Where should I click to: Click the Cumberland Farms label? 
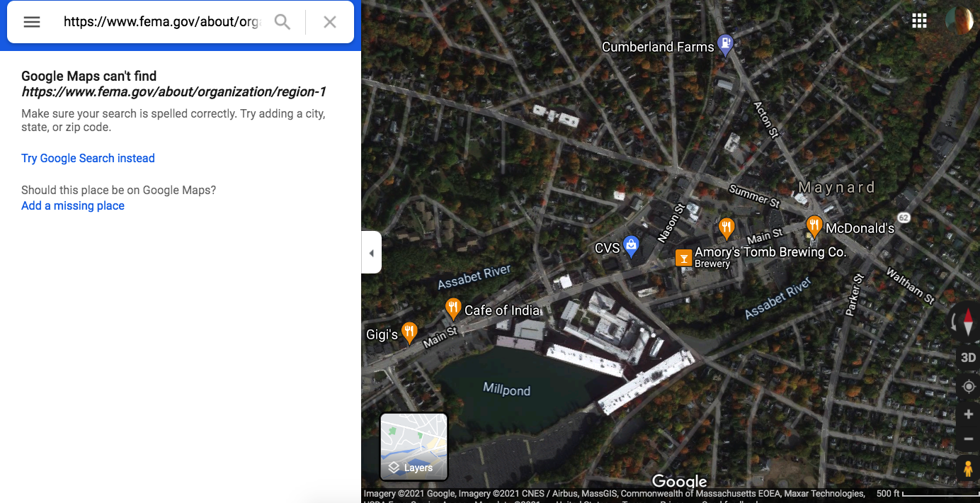coord(658,47)
